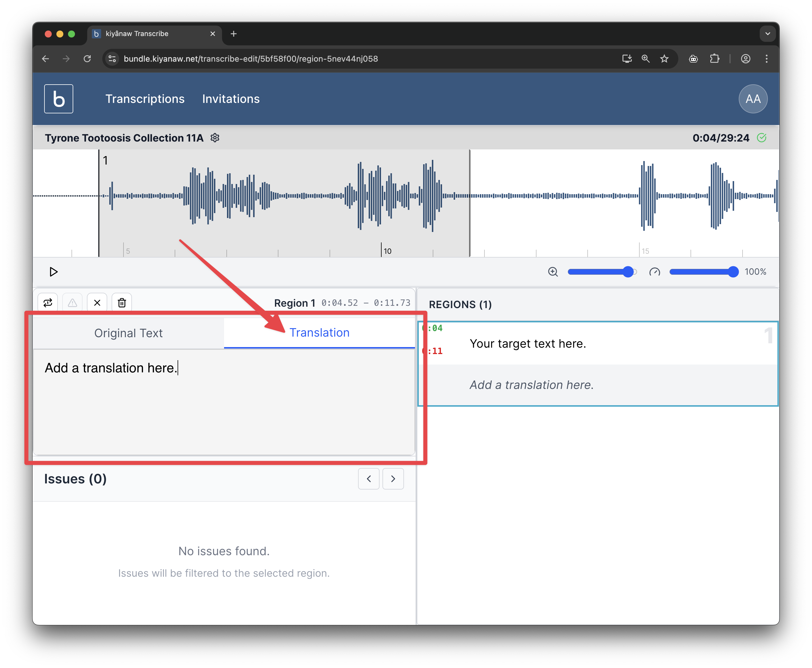Viewport: 812px width, 668px height.
Task: Open the AA user avatar menu
Action: (x=753, y=99)
